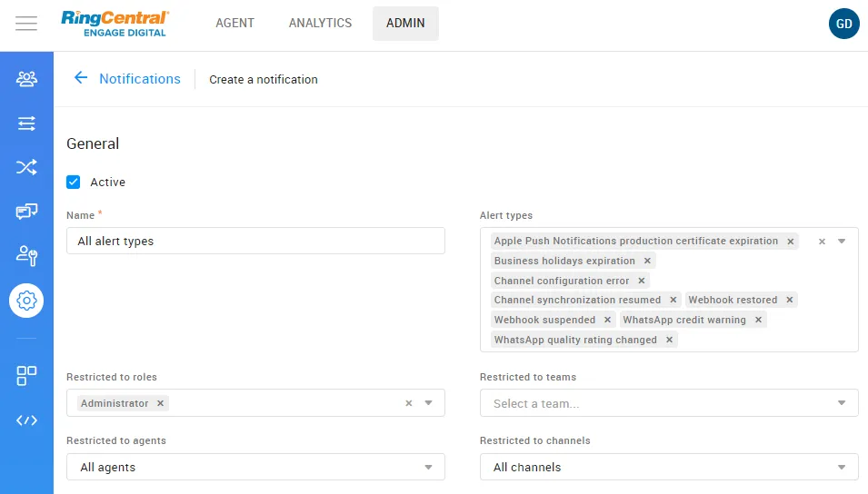
Task: Expand the All channels dropdown
Action: (842, 468)
